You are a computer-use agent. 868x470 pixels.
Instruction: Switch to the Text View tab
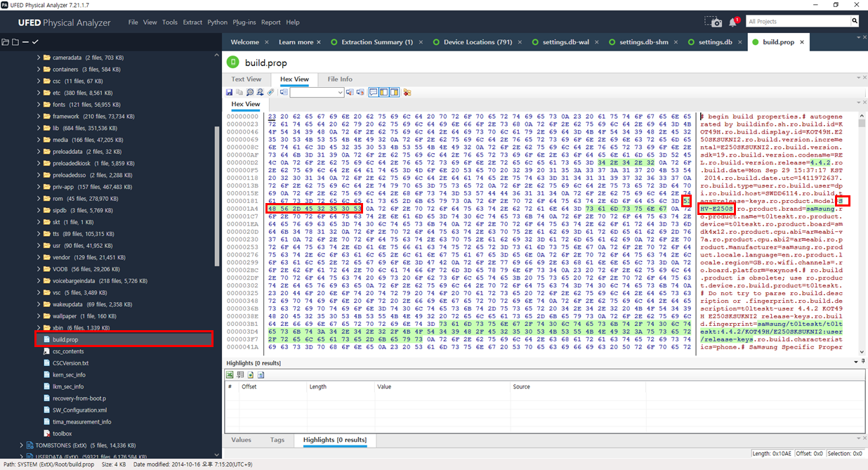(246, 79)
